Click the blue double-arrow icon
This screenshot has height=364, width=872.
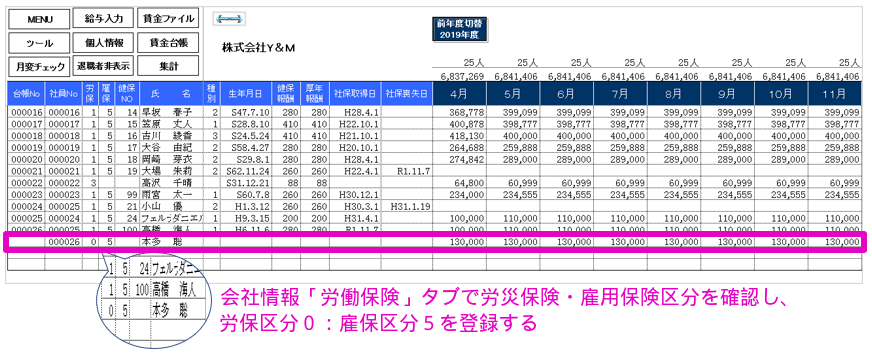click(x=229, y=18)
